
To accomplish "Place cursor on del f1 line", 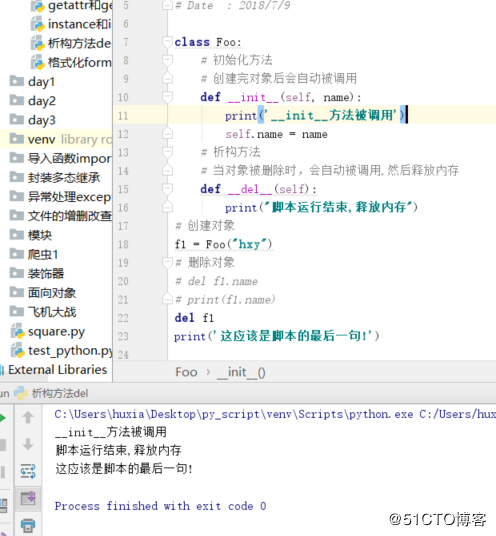I will [x=194, y=318].
